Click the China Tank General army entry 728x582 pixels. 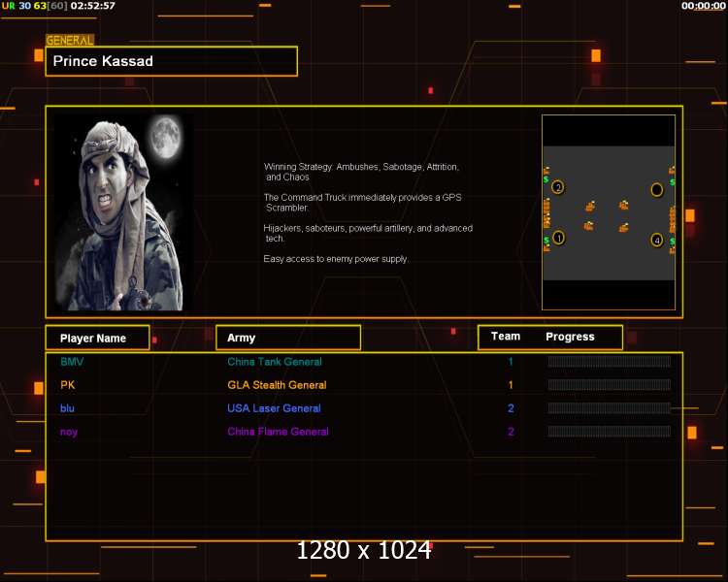point(275,362)
